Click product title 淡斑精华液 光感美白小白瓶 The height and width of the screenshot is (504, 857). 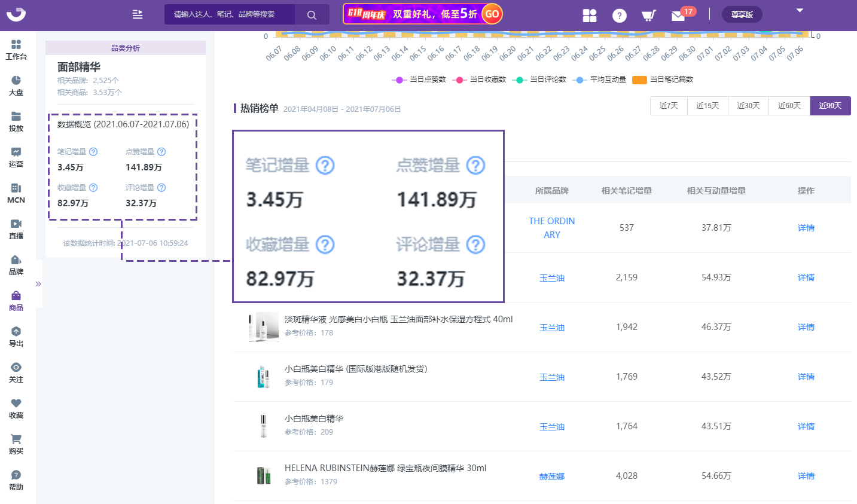coord(398,319)
